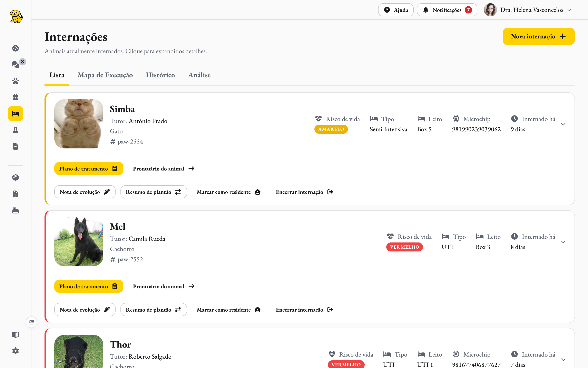Click Simba's heartbeat Risco de vida icon

(318, 119)
